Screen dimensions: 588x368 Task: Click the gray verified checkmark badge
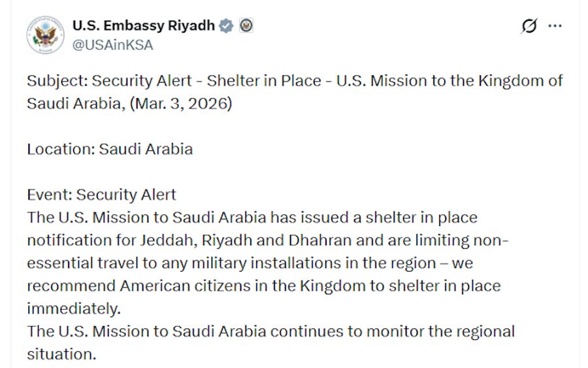226,26
